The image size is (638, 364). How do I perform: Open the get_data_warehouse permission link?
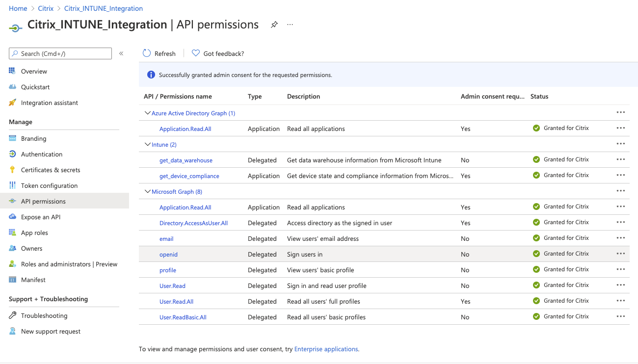tap(186, 160)
